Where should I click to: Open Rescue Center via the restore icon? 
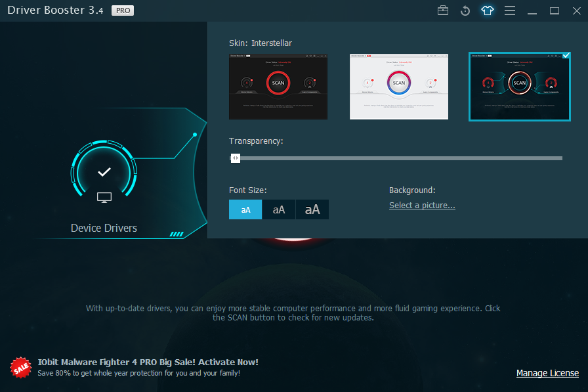465,11
